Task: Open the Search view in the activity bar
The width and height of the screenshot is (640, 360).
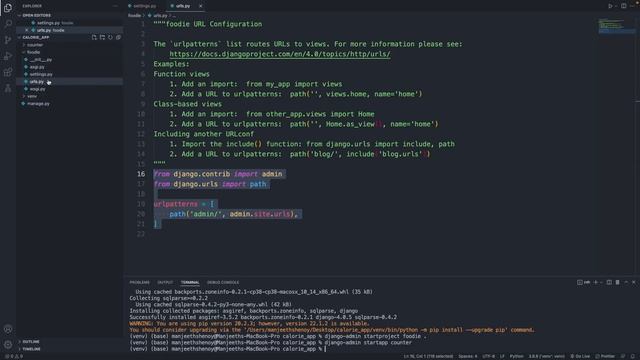Action: [8, 23]
